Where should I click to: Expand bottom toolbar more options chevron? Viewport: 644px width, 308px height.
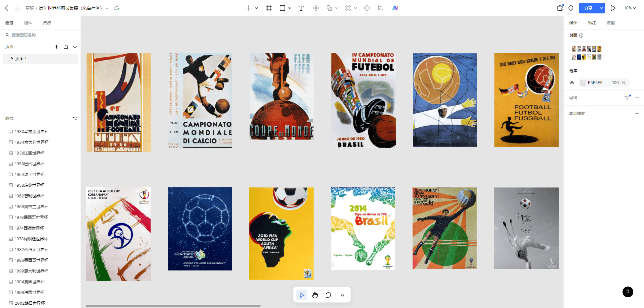(342, 295)
